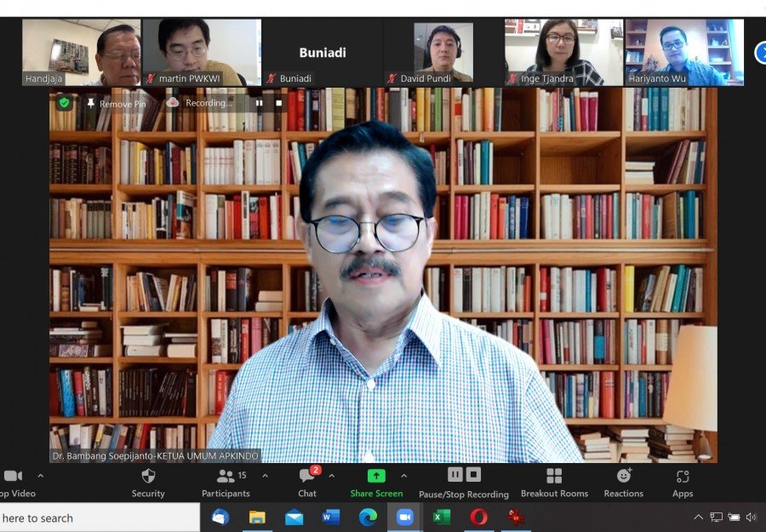The height and width of the screenshot is (532, 766).
Task: Open Mail app from taskbar
Action: [294, 517]
